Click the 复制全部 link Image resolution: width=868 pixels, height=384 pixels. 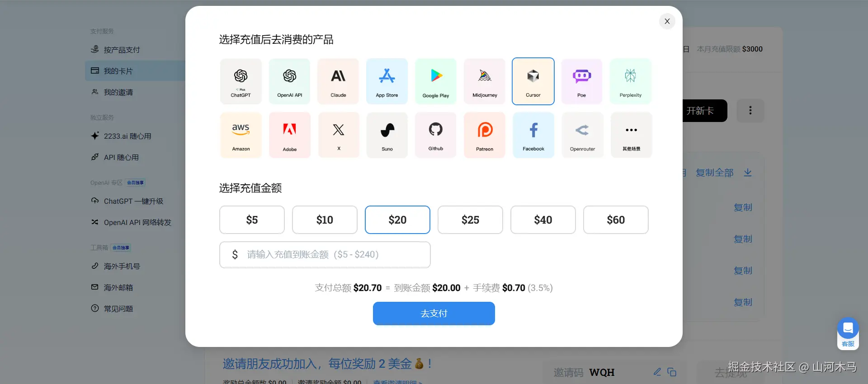pyautogui.click(x=714, y=173)
